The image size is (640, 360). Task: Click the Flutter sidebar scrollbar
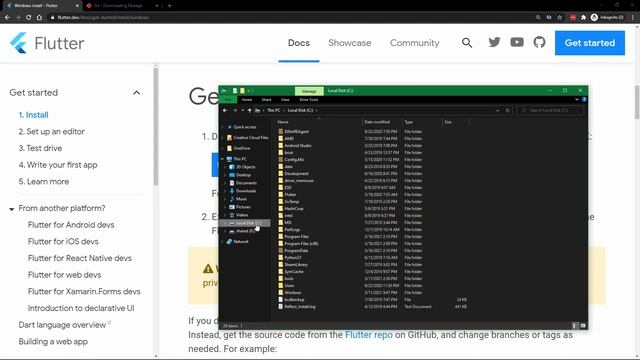(156, 127)
